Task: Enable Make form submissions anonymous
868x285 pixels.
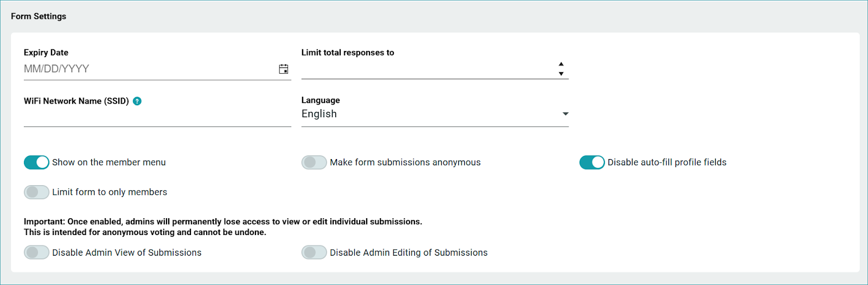Action: (314, 162)
